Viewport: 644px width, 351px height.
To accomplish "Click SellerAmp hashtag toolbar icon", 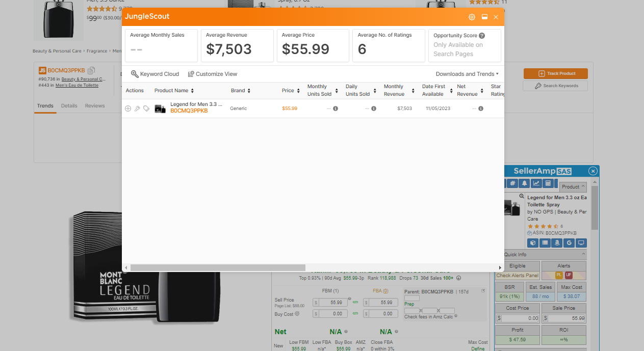I will click(513, 183).
